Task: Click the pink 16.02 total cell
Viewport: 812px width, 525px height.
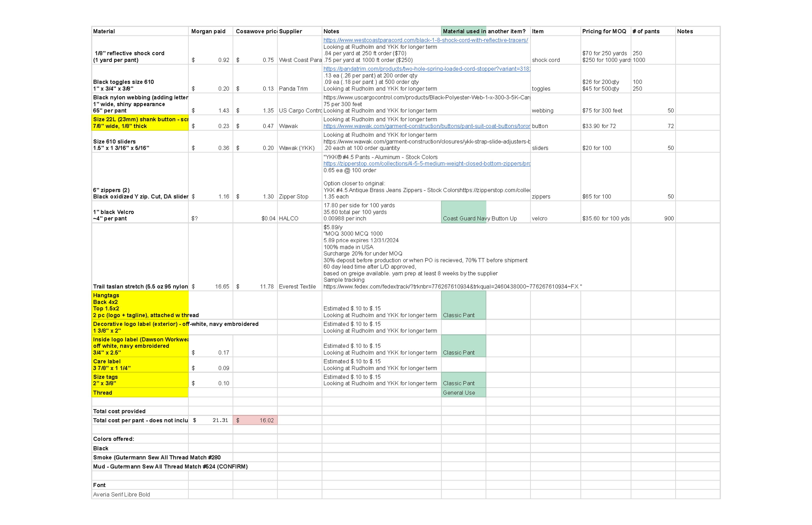Action: click(x=255, y=420)
